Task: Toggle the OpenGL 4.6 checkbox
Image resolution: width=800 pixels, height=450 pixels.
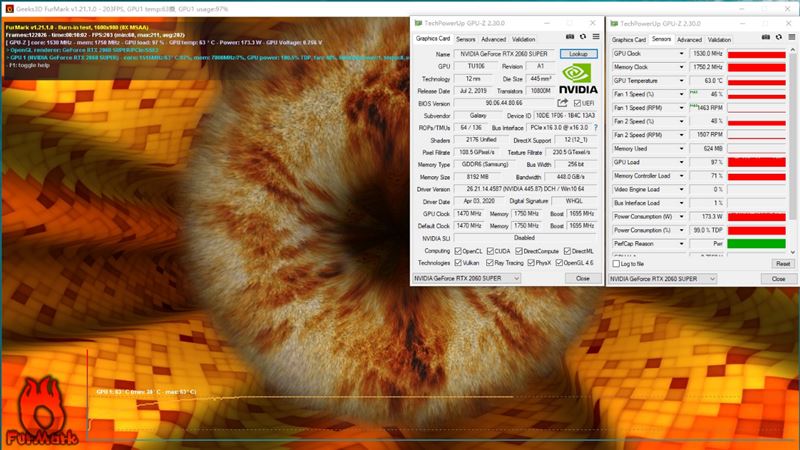Action: [559, 263]
